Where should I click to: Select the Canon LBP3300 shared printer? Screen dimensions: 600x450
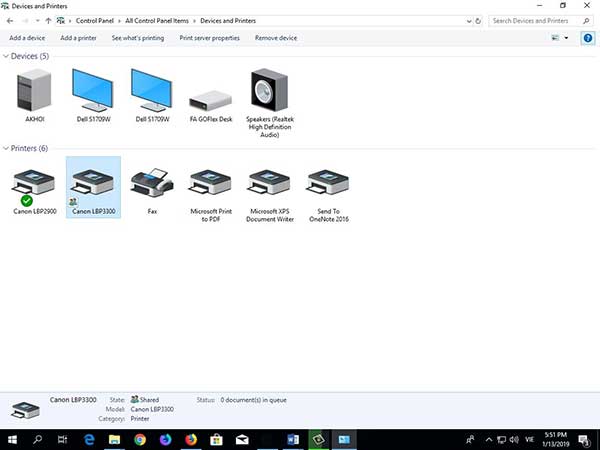point(93,188)
